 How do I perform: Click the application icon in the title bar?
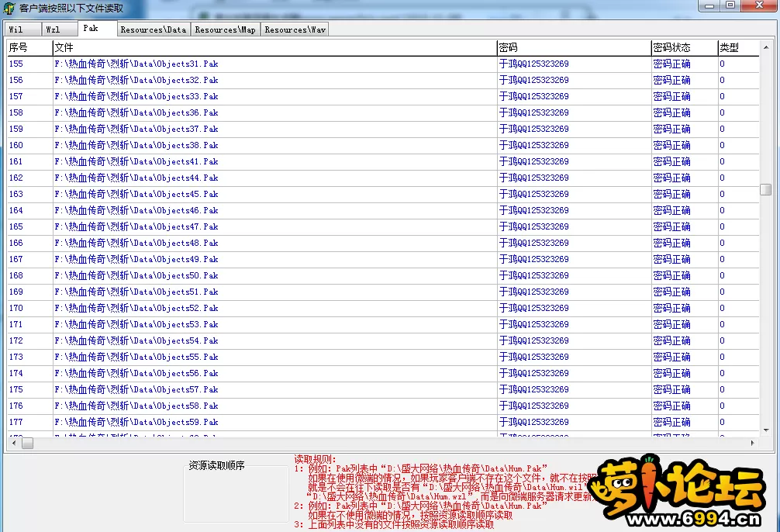9,9
